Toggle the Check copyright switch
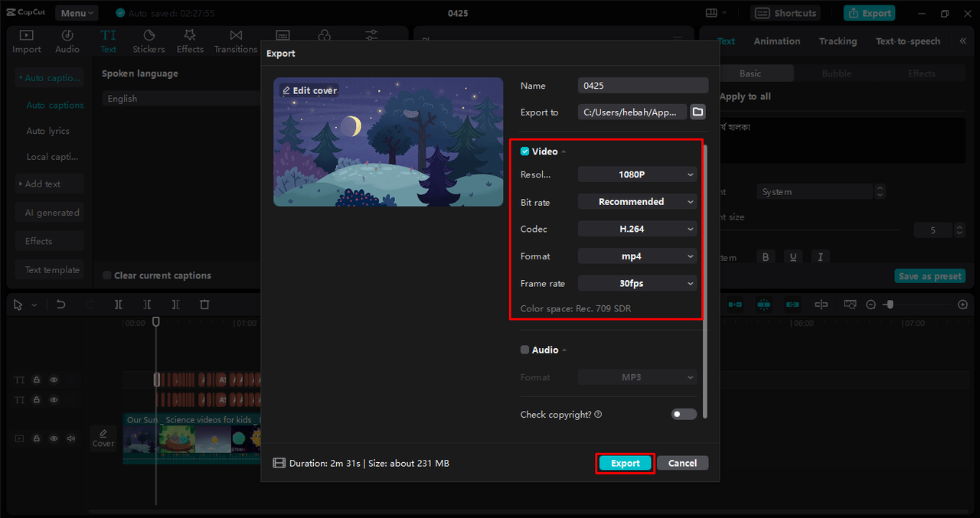The height and width of the screenshot is (518, 980). (684, 414)
